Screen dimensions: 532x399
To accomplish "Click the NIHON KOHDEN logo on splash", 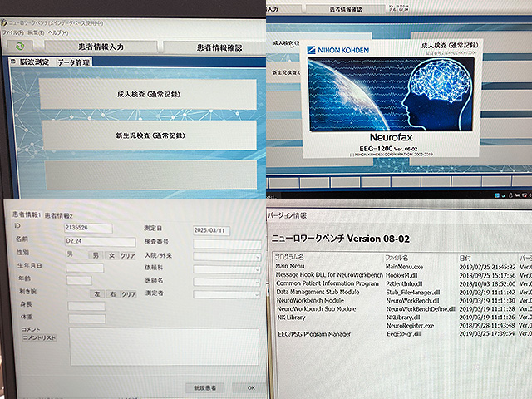I will click(x=338, y=50).
